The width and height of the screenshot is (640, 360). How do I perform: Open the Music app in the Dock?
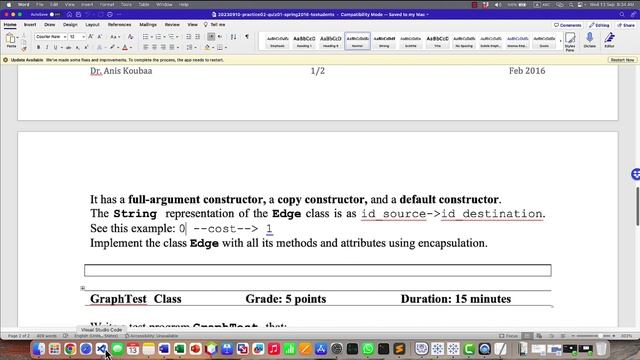(x=273, y=349)
